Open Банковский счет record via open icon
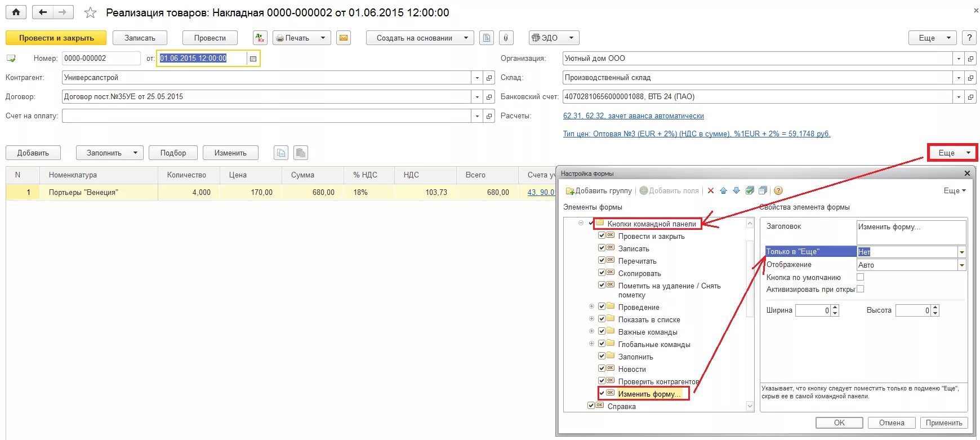The height and width of the screenshot is (440, 980). 970,97
